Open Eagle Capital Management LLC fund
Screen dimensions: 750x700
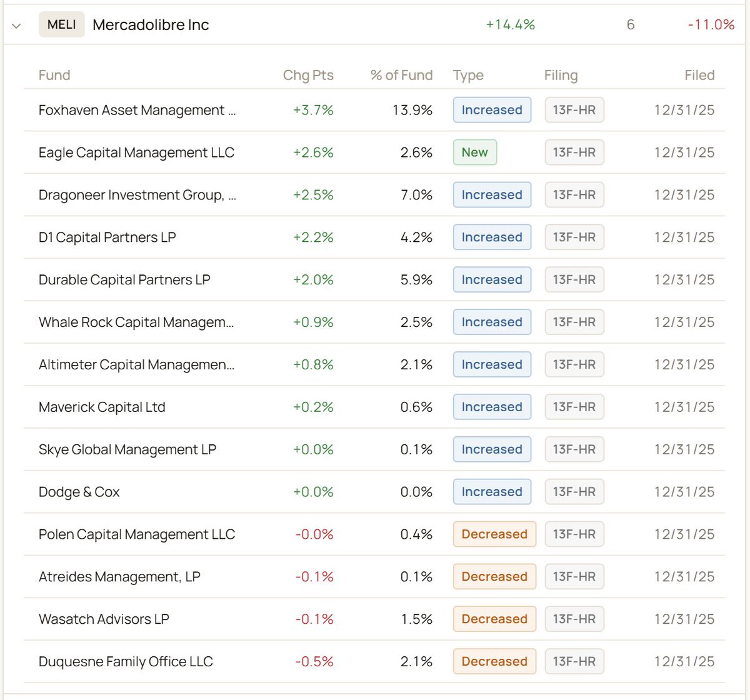tap(136, 152)
